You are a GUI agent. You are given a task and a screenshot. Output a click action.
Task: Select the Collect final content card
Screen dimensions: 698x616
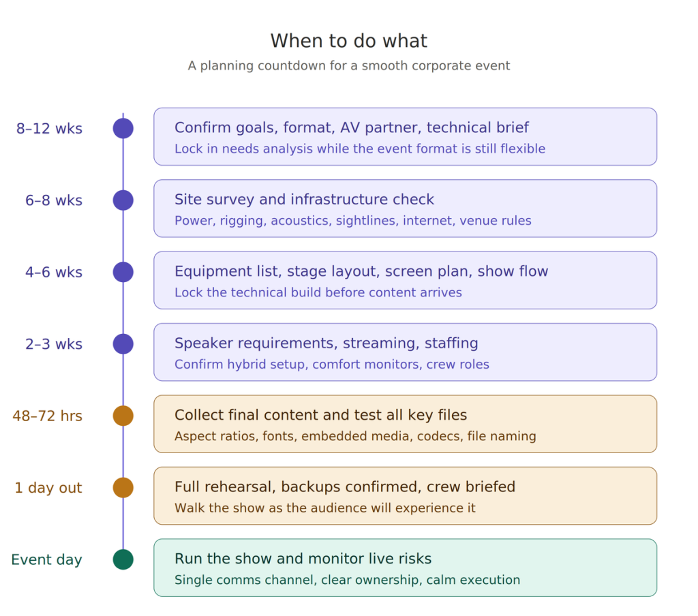point(405,424)
